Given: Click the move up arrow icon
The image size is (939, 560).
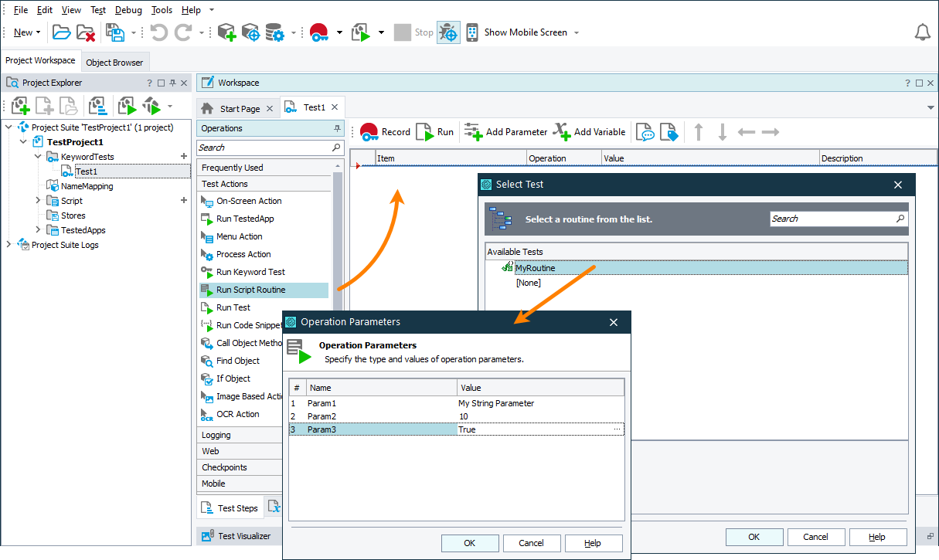Looking at the screenshot, I should pos(699,132).
